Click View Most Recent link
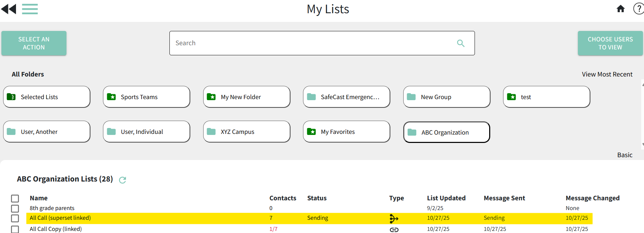The width and height of the screenshot is (644, 233). [x=607, y=74]
